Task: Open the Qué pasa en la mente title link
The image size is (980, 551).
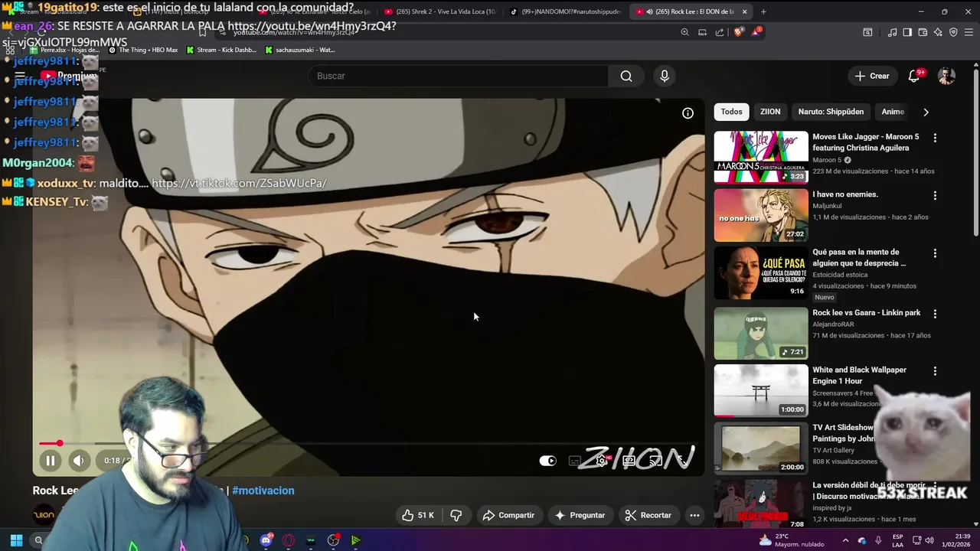Action: coord(859,257)
